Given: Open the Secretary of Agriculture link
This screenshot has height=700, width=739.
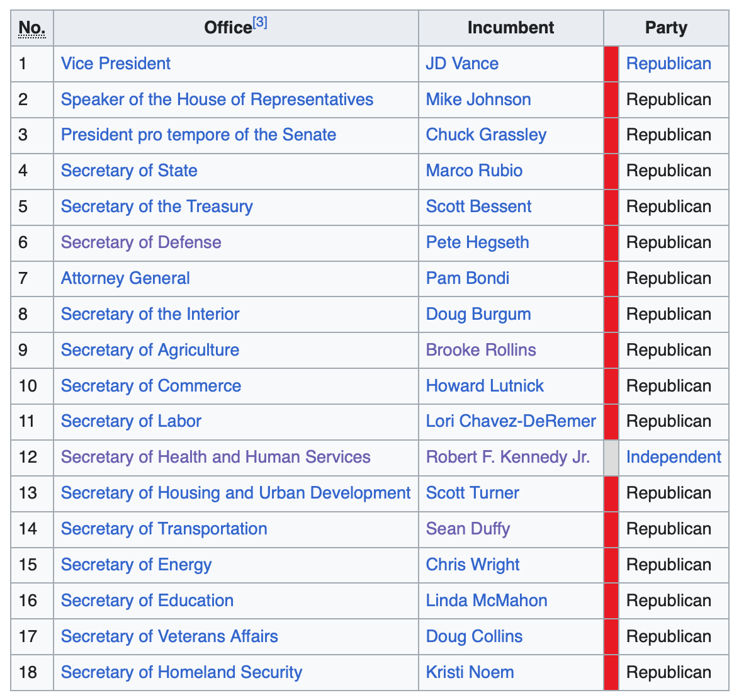Looking at the screenshot, I should click(x=150, y=350).
